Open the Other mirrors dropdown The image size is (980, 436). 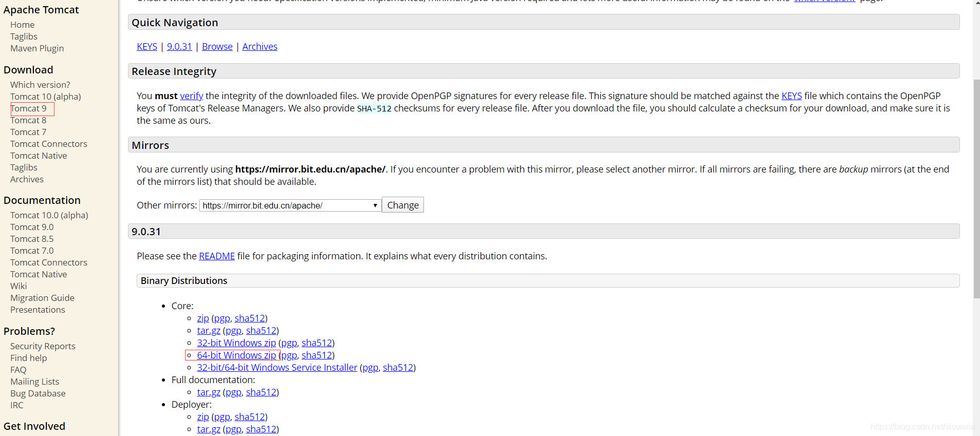290,205
